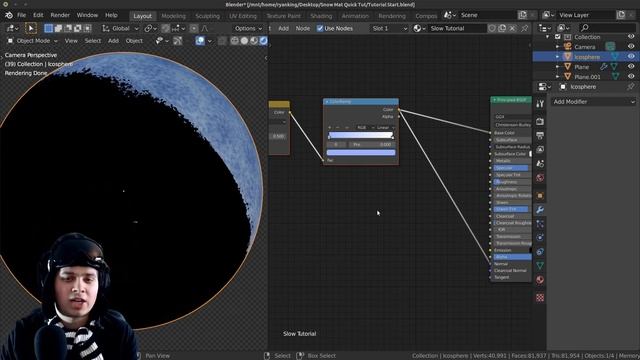Switch to Rendered viewport shading
640x360 pixels.
pyautogui.click(x=263, y=41)
